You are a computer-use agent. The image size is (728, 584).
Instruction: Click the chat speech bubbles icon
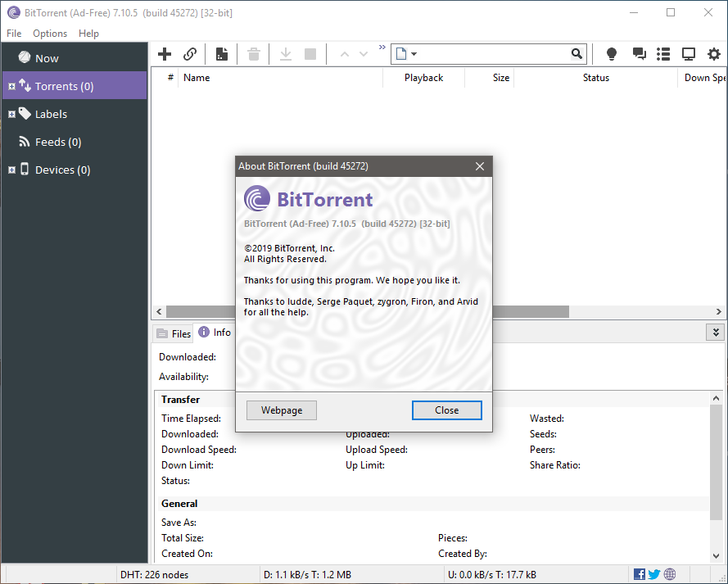639,54
